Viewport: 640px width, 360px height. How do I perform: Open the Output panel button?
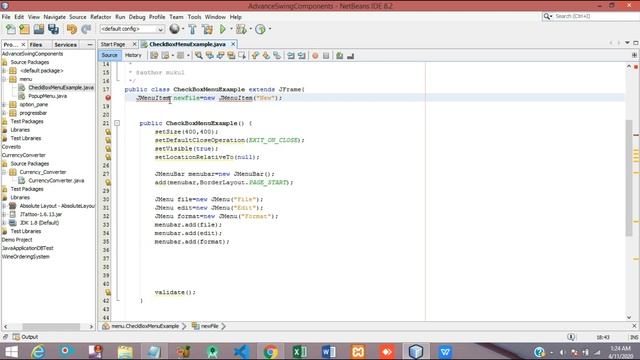click(25, 337)
